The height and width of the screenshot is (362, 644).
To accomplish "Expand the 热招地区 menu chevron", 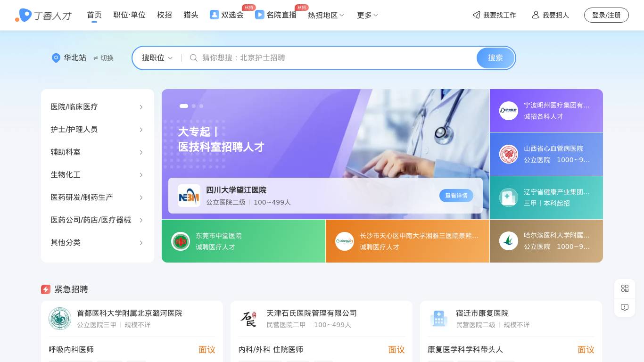I will tap(341, 15).
